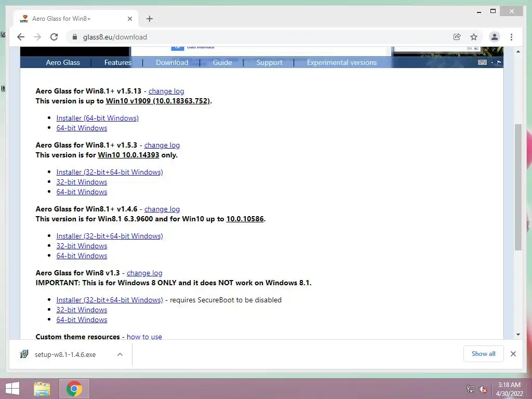The width and height of the screenshot is (532, 399).
Task: Click the 10.0.10586 version text
Action: [245, 219]
